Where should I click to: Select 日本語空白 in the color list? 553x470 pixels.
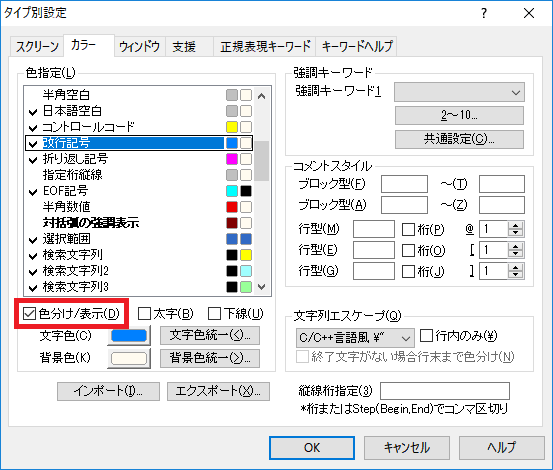pos(139,111)
